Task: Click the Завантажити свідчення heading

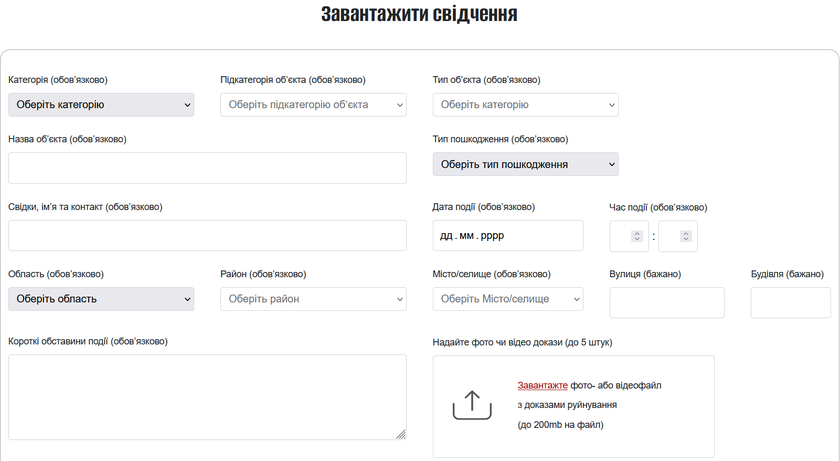Action: [x=419, y=14]
